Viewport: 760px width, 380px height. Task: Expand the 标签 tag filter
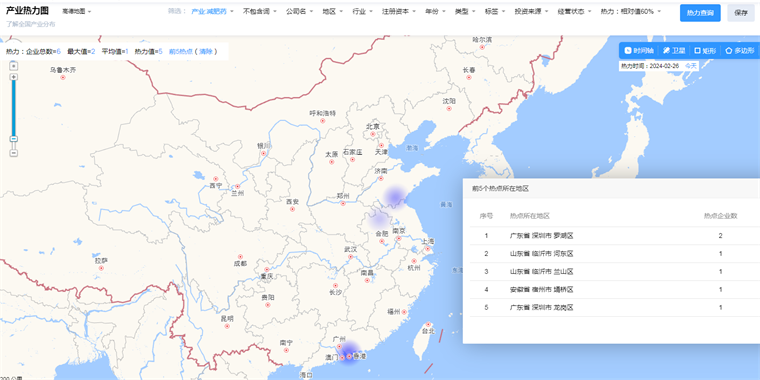495,11
